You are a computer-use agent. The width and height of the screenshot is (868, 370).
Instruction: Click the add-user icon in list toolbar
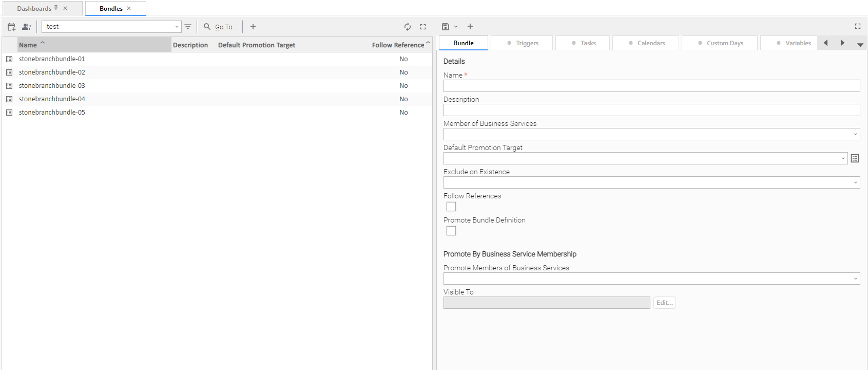(x=27, y=27)
